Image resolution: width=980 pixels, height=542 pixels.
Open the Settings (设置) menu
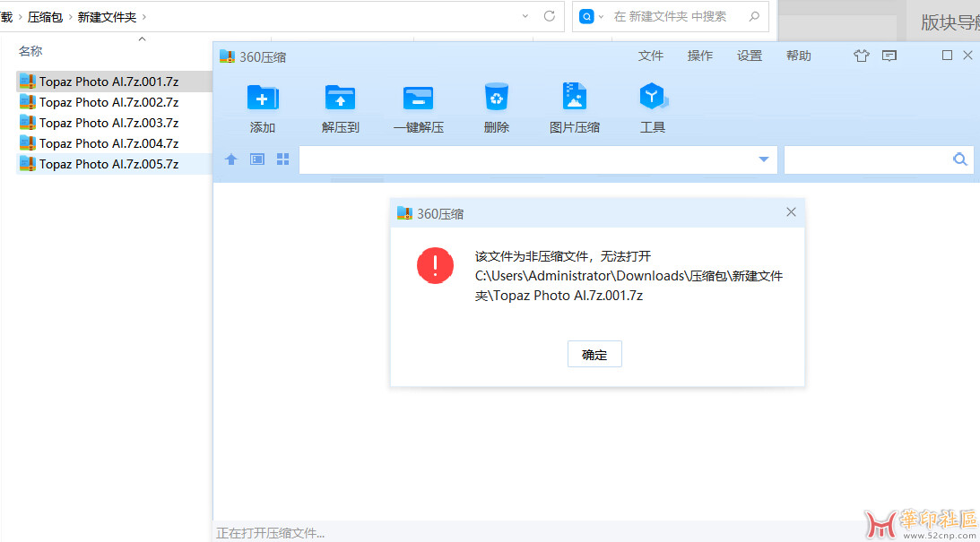point(749,56)
